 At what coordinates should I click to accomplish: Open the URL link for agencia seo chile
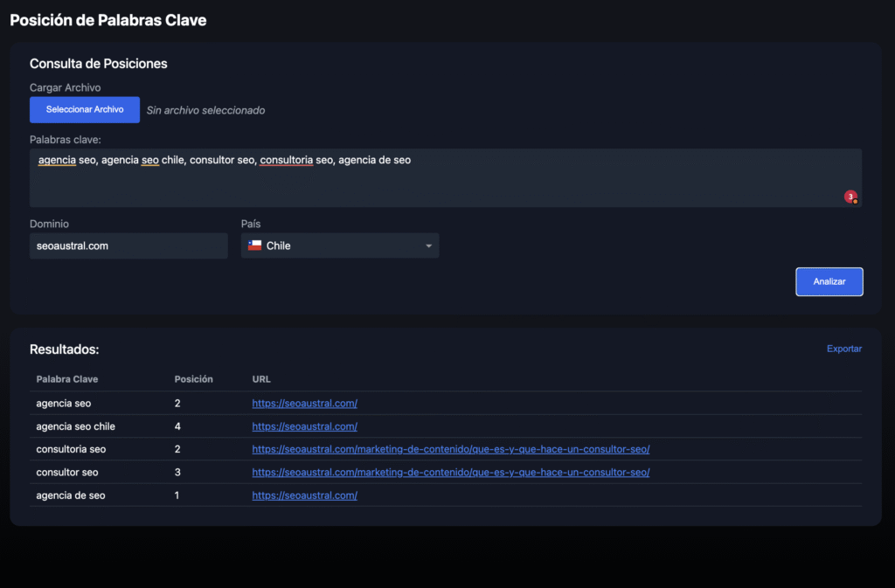tap(304, 426)
